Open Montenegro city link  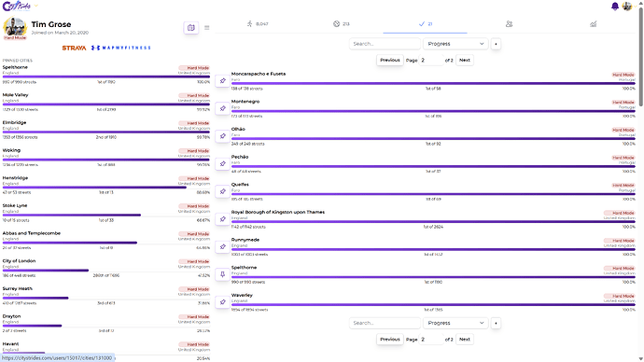click(245, 102)
